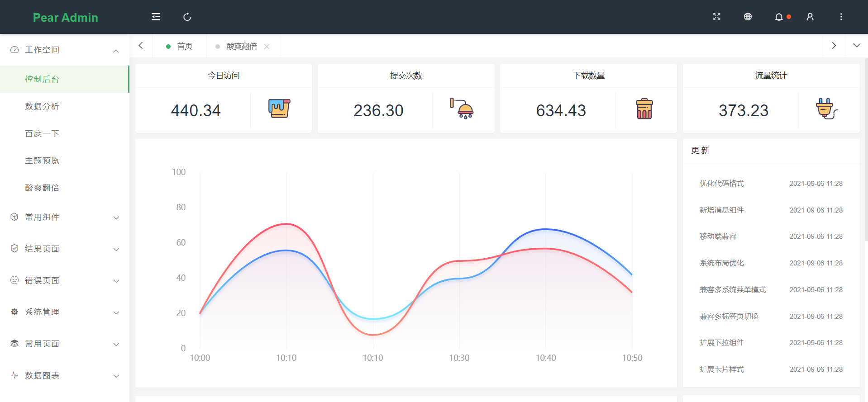The height and width of the screenshot is (402, 868).
Task: Click the plug icon in 流量统计 card
Action: tap(827, 109)
